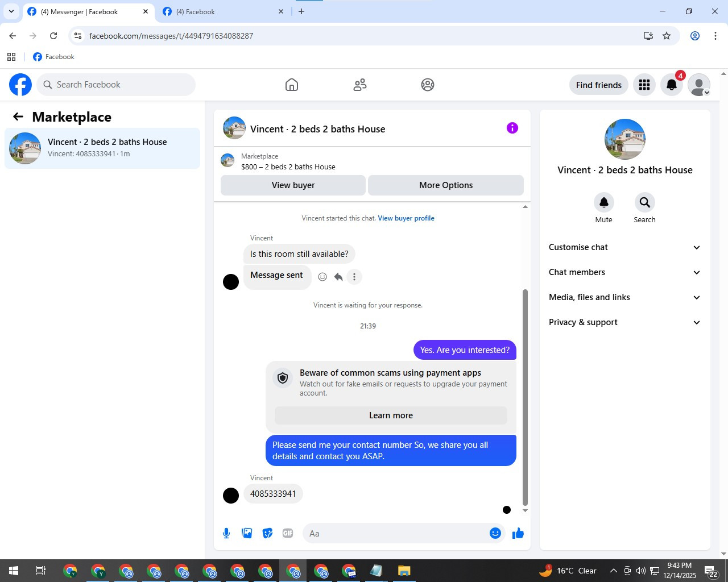Click the 'Yes. Are you interested?' message
Screen dimensions: 728x582
click(465, 350)
